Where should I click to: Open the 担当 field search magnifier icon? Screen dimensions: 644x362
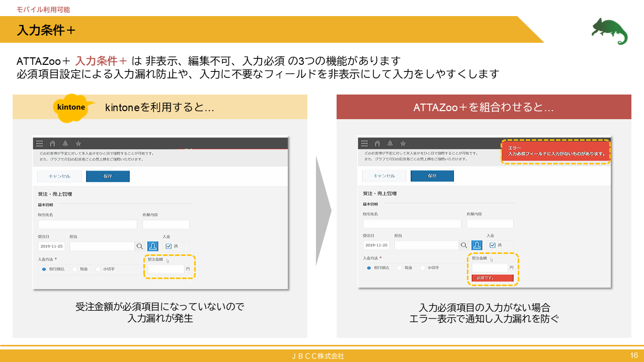(139, 246)
